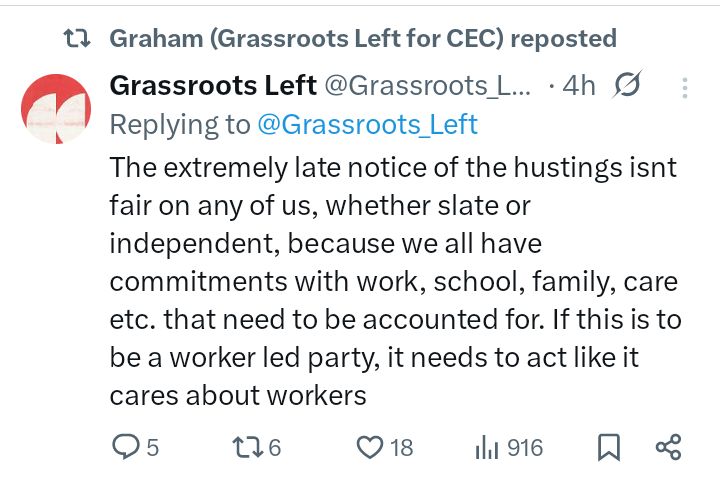Click the repost count 6

[274, 448]
